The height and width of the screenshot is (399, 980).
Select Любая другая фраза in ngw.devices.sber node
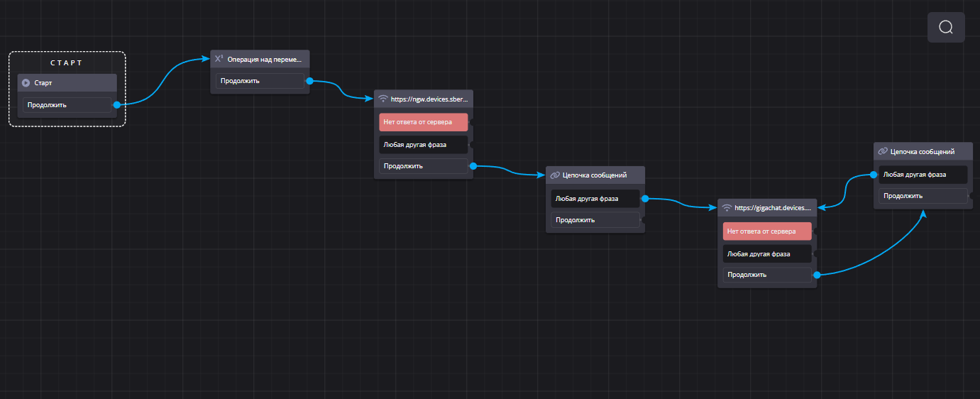(423, 145)
